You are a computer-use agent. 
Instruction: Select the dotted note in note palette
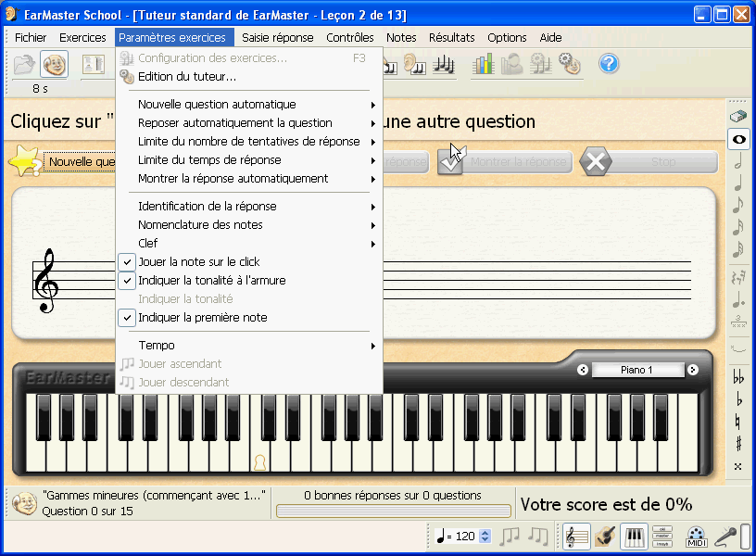(738, 299)
